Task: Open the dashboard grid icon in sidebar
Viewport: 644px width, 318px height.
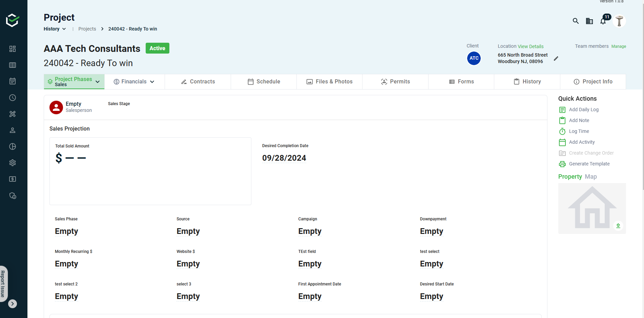Action: point(13,49)
